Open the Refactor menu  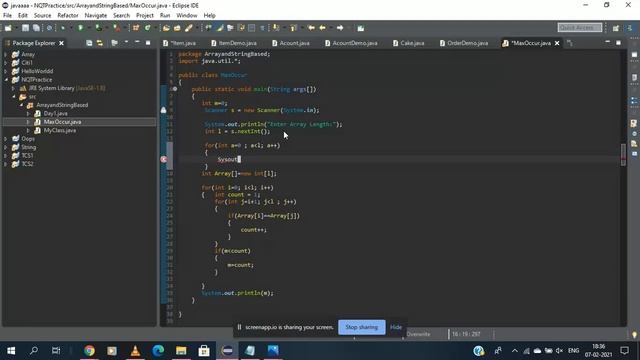(x=68, y=16)
